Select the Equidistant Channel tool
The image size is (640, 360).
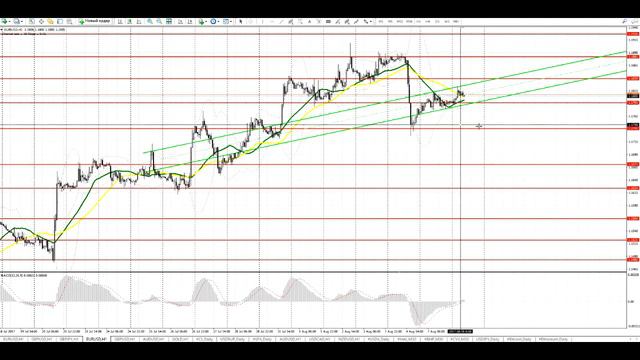coord(291,21)
